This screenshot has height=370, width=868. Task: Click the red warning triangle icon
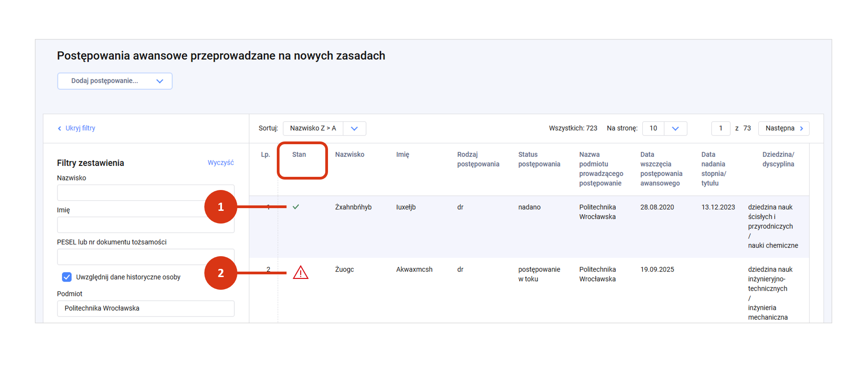300,273
